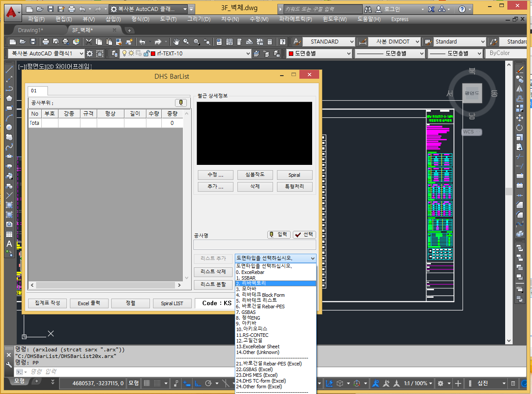Open the Layer Properties Manager icon
Image resolution: width=532 pixels, height=394 pixels.
tap(114, 54)
